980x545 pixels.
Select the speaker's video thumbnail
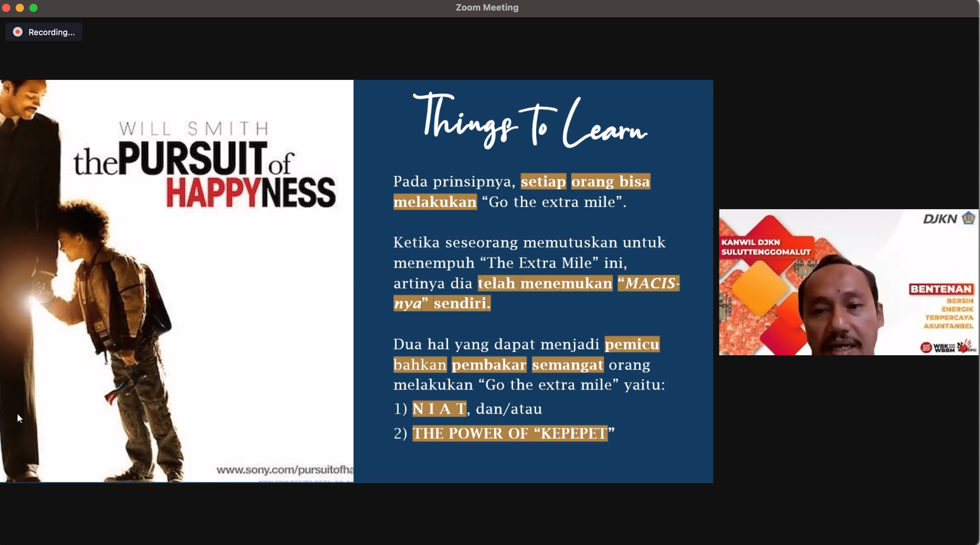coord(848,282)
